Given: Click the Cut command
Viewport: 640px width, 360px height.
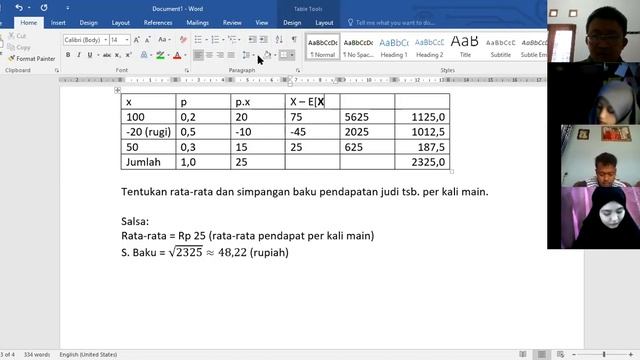Looking at the screenshot, I should (17, 36).
